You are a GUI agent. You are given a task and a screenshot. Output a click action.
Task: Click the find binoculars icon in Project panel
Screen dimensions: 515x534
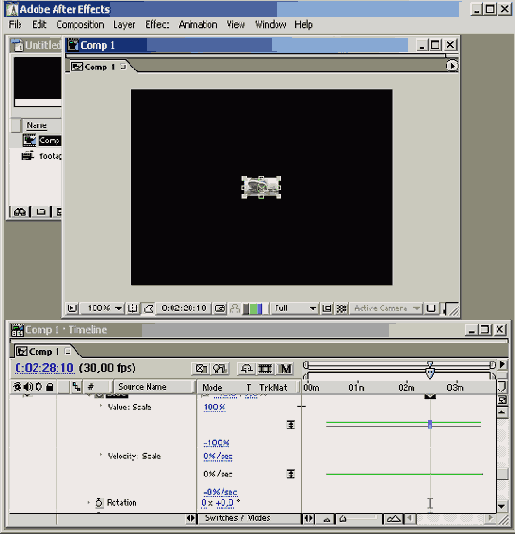tap(20, 212)
